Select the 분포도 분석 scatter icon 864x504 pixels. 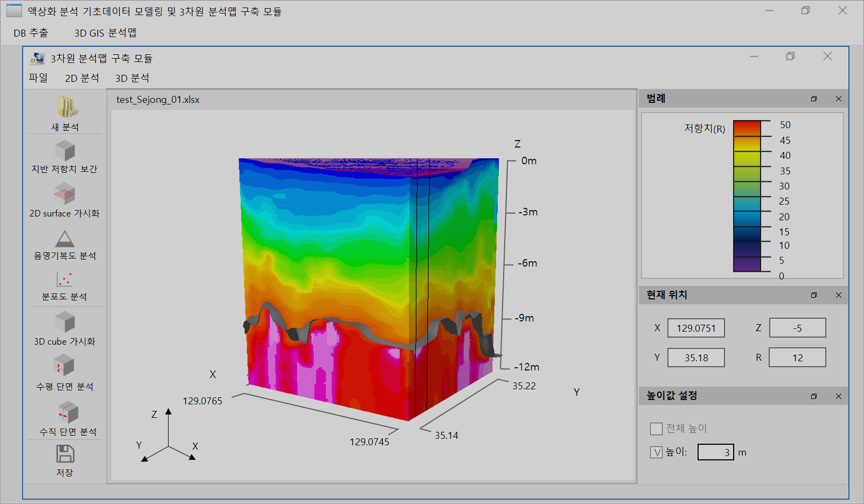65,279
